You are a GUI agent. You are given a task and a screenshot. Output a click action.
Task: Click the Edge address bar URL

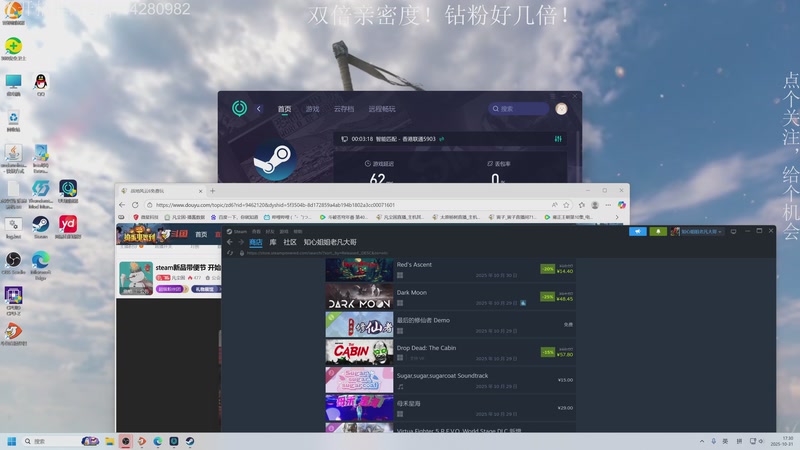(x=275, y=205)
